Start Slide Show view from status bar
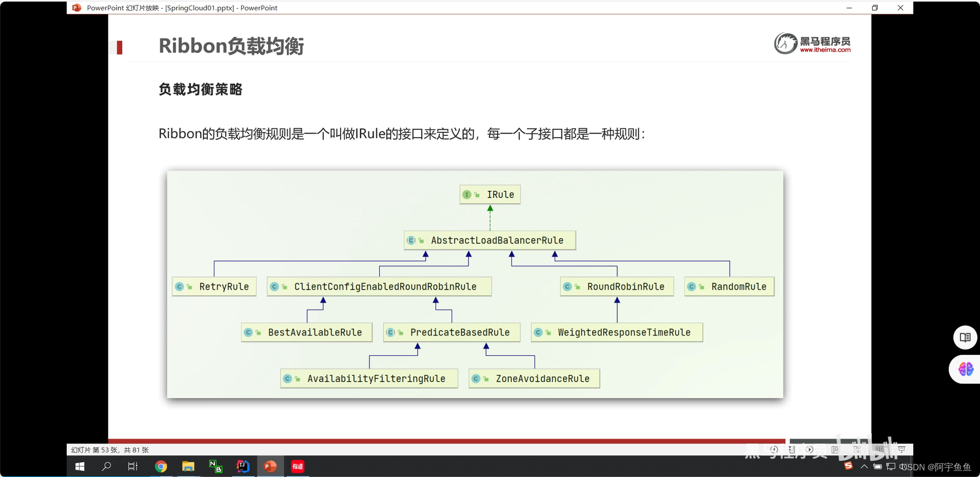 coord(901,449)
